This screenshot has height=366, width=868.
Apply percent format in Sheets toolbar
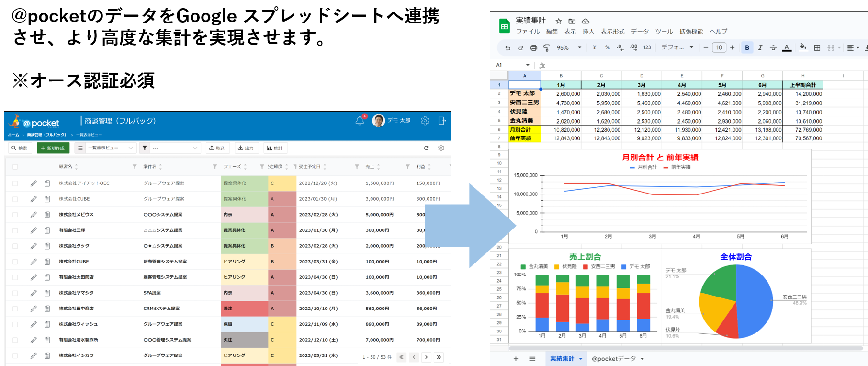(x=608, y=47)
